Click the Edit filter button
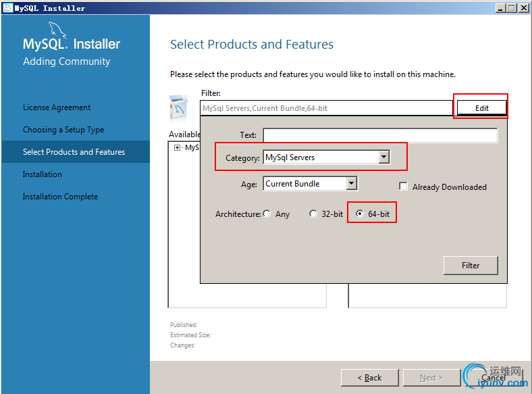 point(482,108)
